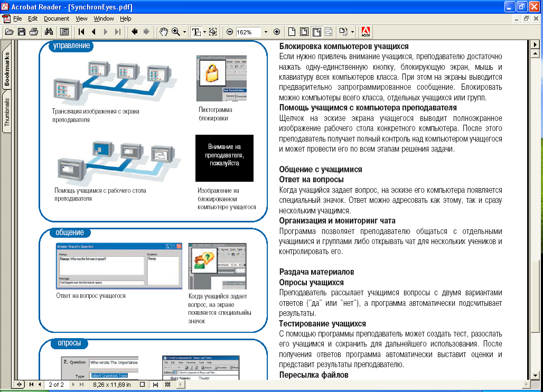
Task: Select the Text Select tool
Action: coord(196,32)
